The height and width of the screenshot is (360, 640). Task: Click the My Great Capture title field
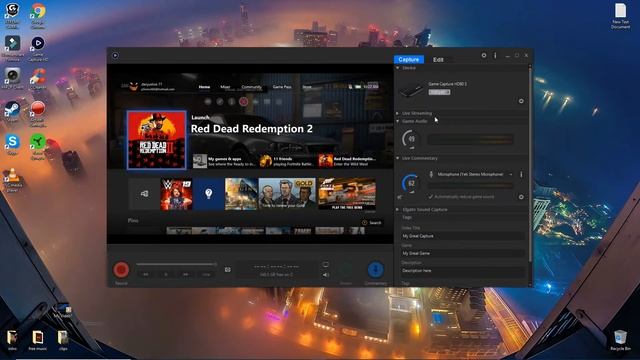click(x=463, y=236)
